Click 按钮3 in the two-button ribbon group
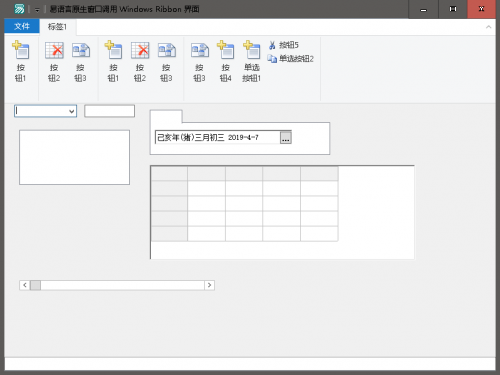This screenshot has height=375, width=500. pos(80,62)
